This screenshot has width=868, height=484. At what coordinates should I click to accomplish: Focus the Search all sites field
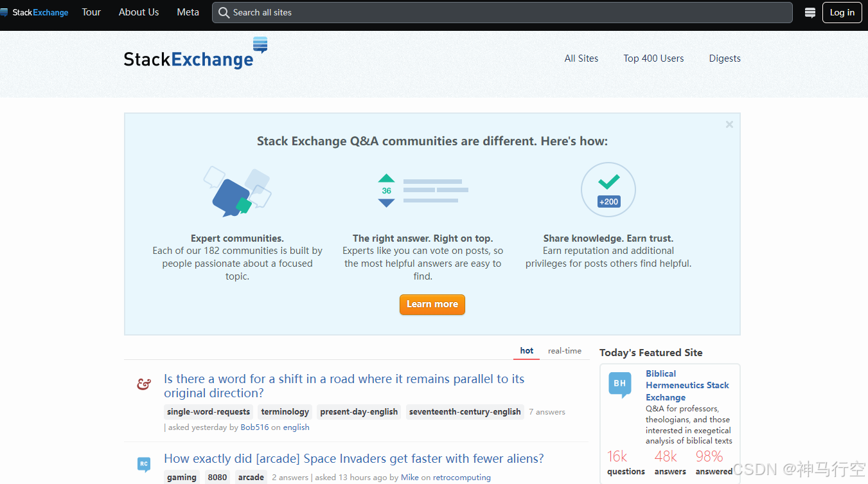point(502,12)
